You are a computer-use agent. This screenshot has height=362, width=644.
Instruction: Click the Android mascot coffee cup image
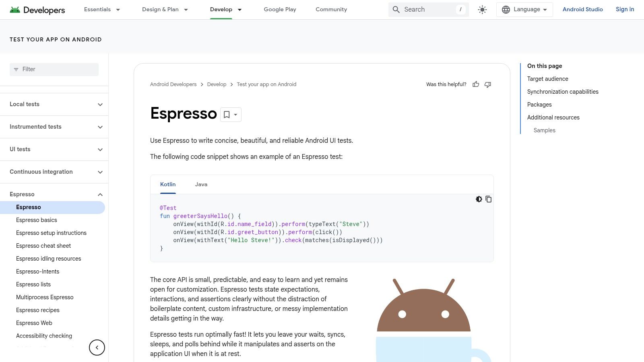[x=433, y=320]
